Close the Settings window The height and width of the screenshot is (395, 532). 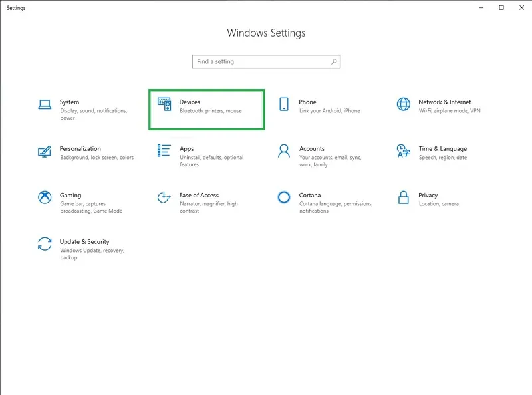coord(522,7)
